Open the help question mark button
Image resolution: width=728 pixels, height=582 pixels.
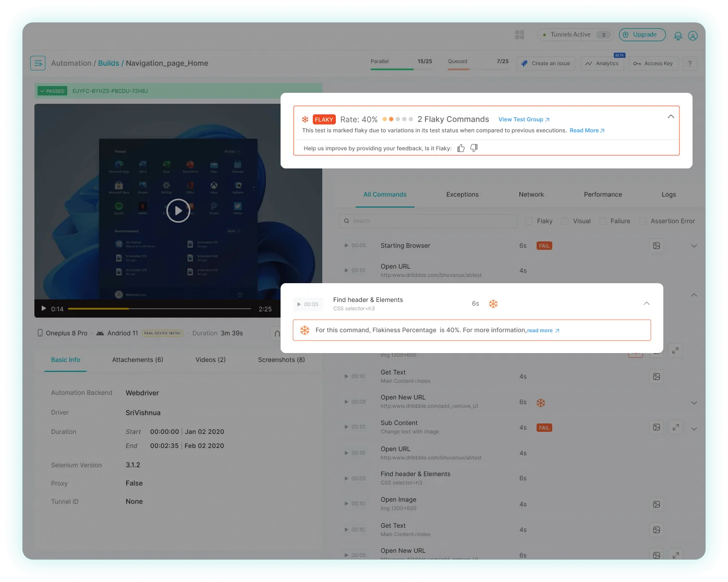689,64
